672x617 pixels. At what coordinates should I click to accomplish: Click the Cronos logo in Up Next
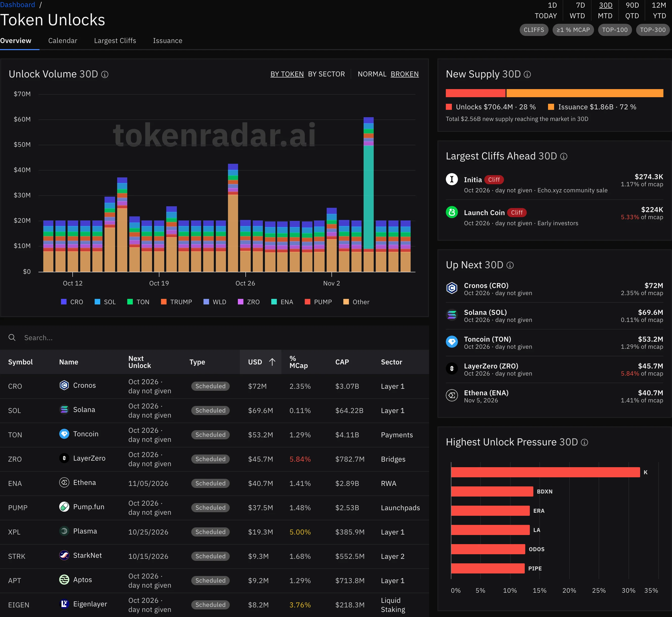tap(452, 288)
